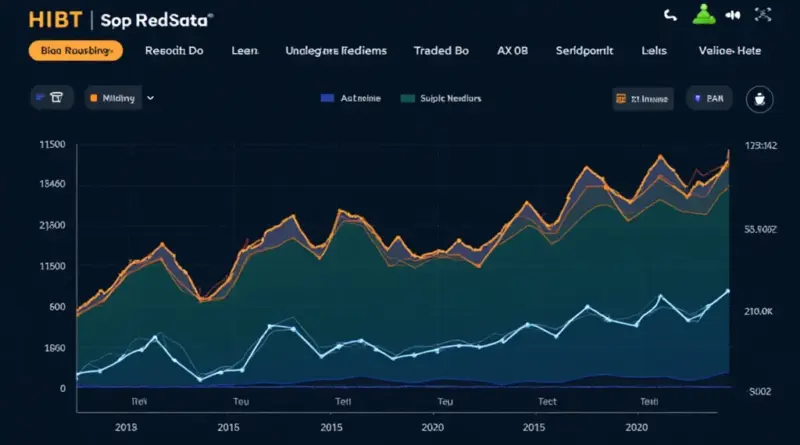Click the orange square icon in Mildiny selector
The height and width of the screenshot is (445, 800).
pos(93,98)
